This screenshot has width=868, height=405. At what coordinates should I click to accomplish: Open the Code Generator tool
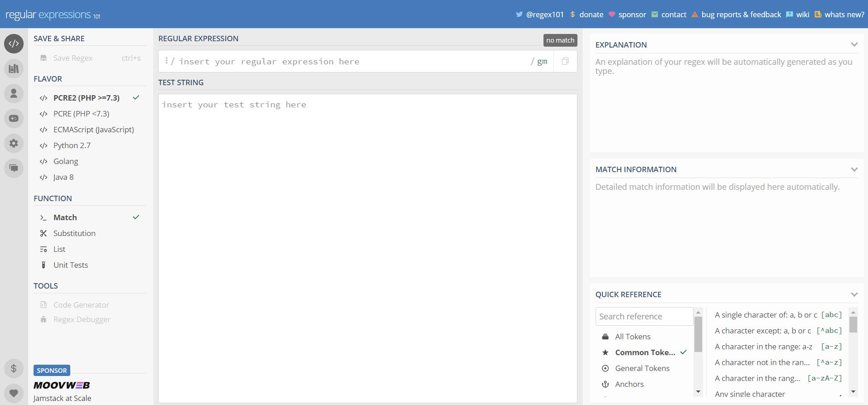(90, 305)
